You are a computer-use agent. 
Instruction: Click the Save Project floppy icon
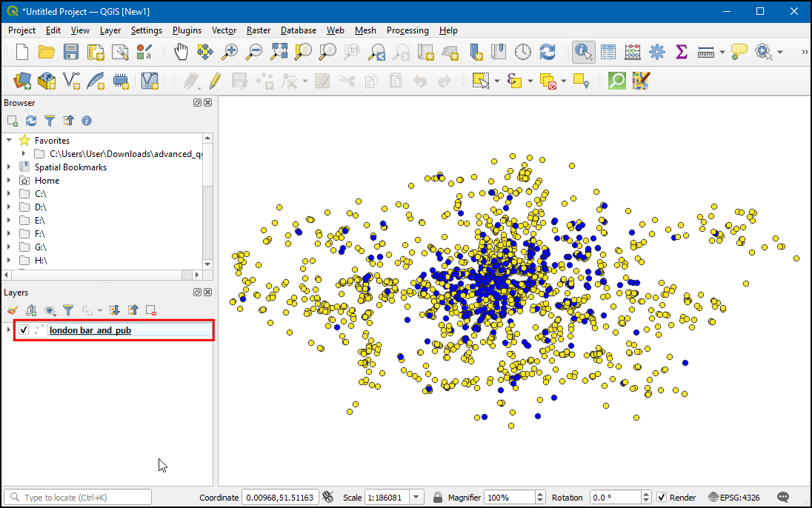tap(70, 52)
